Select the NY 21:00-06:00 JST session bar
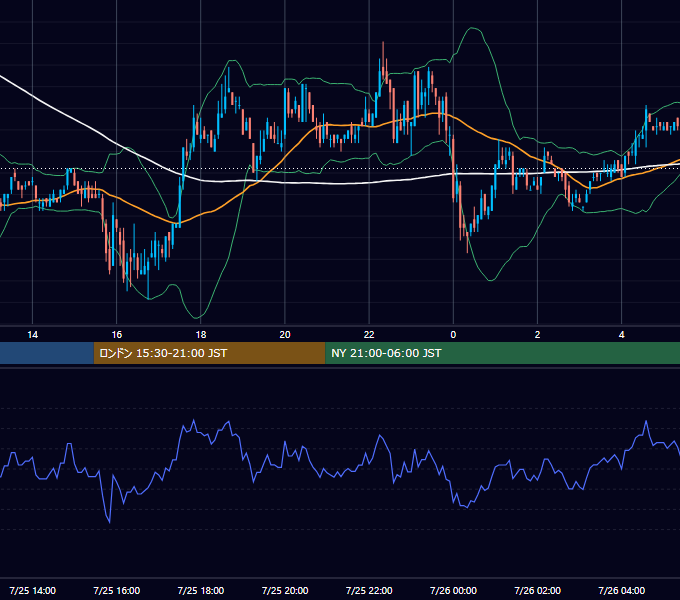This screenshot has width=680, height=600. point(503,353)
